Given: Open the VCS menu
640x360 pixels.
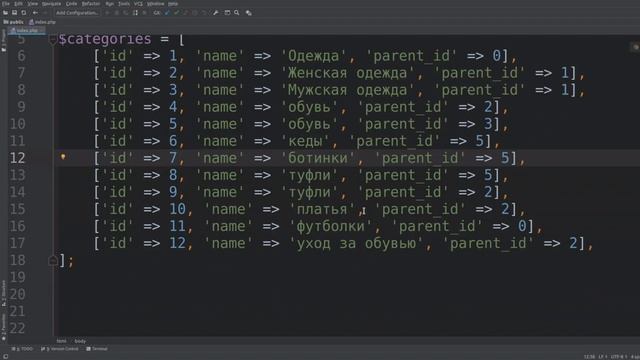Looking at the screenshot, I should (x=138, y=4).
